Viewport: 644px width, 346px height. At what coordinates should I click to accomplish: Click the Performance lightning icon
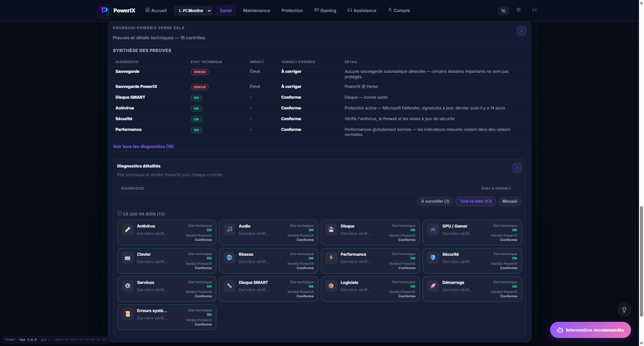point(331,258)
